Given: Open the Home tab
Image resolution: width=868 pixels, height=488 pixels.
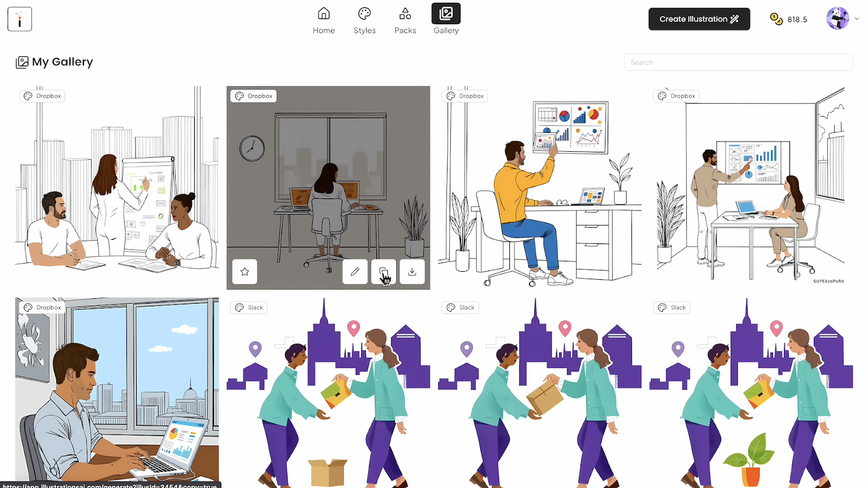Looking at the screenshot, I should [x=324, y=21].
